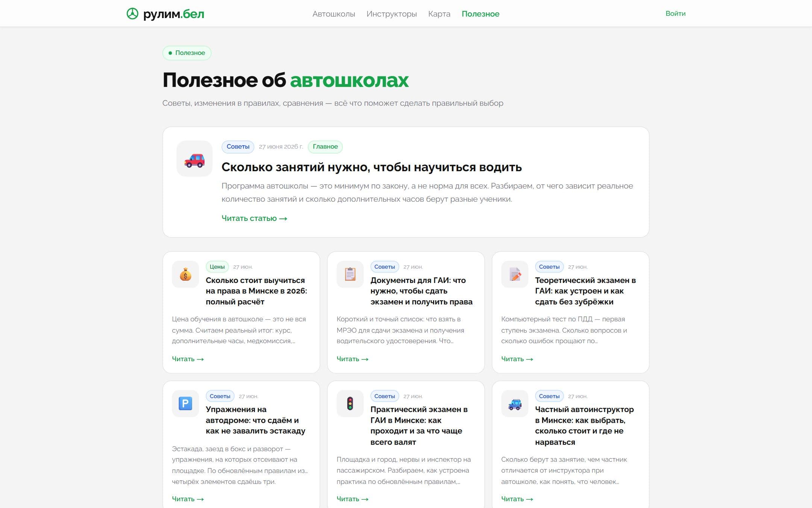The width and height of the screenshot is (812, 508).
Task: Click Советы tag on Упражнения на автодроме card
Action: pos(220,396)
